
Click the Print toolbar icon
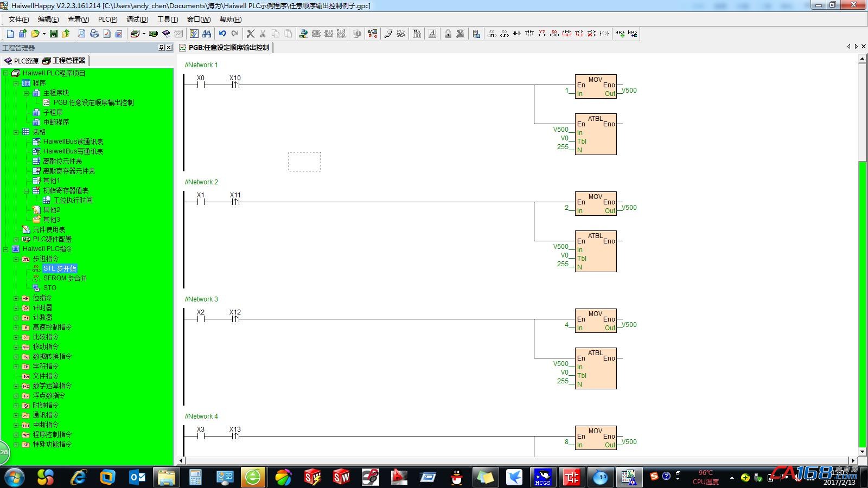pyautogui.click(x=94, y=34)
